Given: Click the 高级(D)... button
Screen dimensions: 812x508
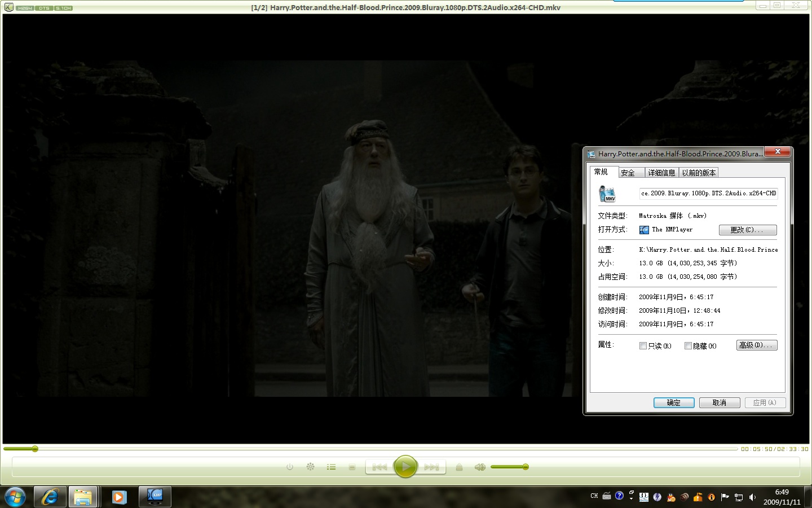Looking at the screenshot, I should [x=757, y=345].
